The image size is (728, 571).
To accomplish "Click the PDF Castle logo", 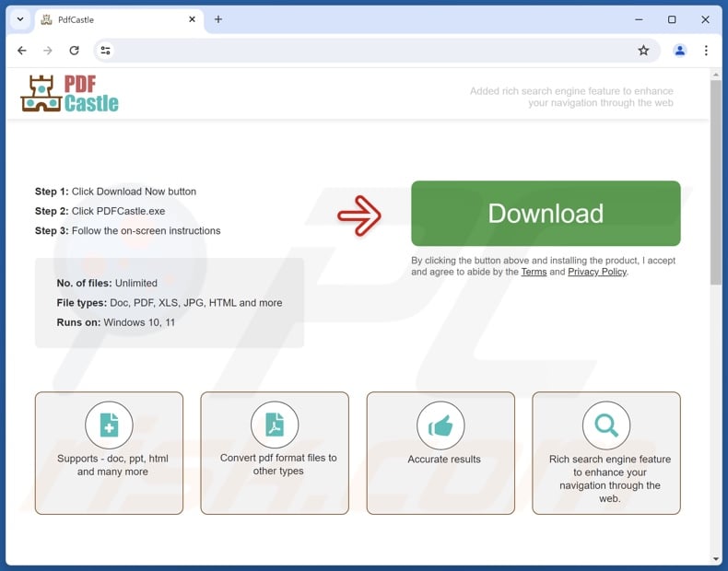I will click(x=70, y=94).
